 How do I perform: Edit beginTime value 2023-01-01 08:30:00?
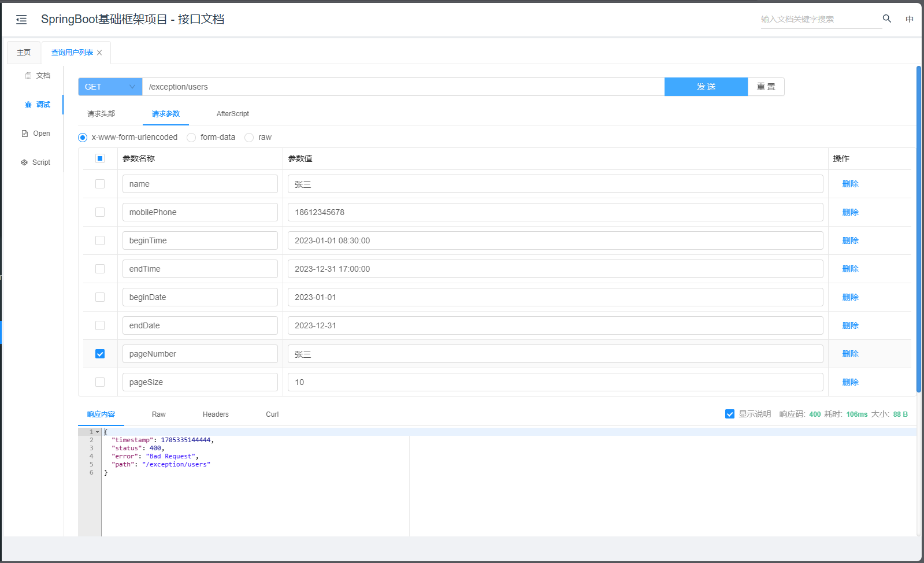[555, 240]
